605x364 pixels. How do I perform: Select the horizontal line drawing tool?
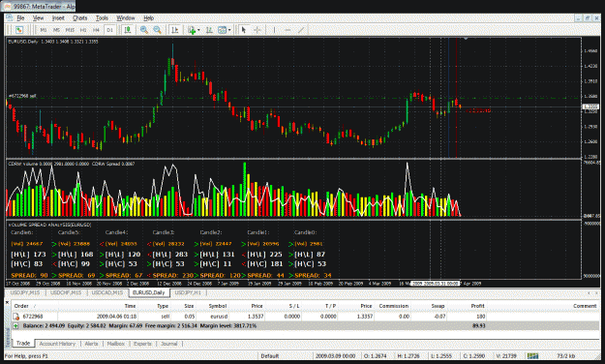coord(287,30)
